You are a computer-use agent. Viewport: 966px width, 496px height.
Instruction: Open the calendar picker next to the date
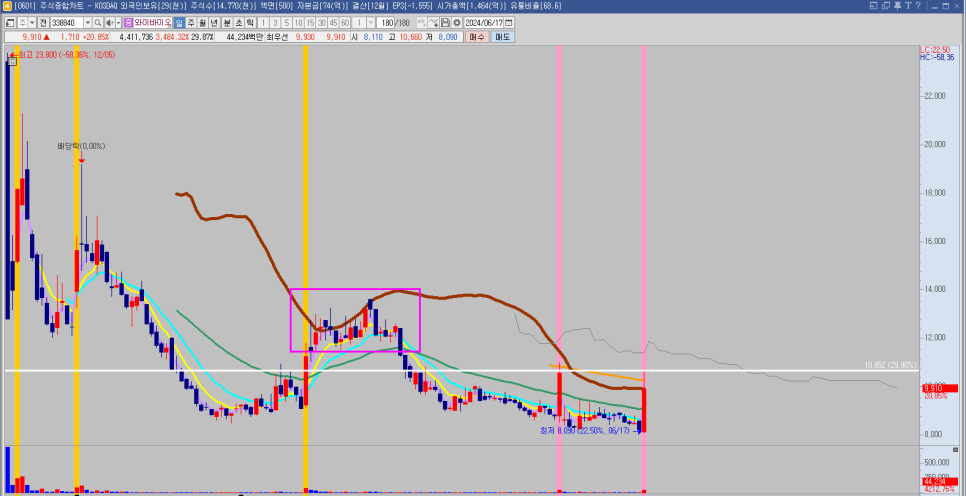[509, 22]
